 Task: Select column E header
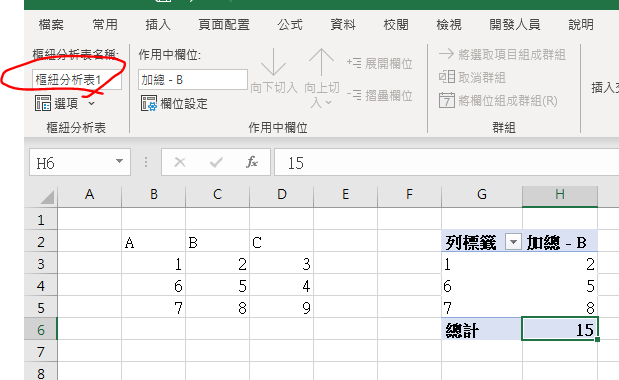pos(345,195)
